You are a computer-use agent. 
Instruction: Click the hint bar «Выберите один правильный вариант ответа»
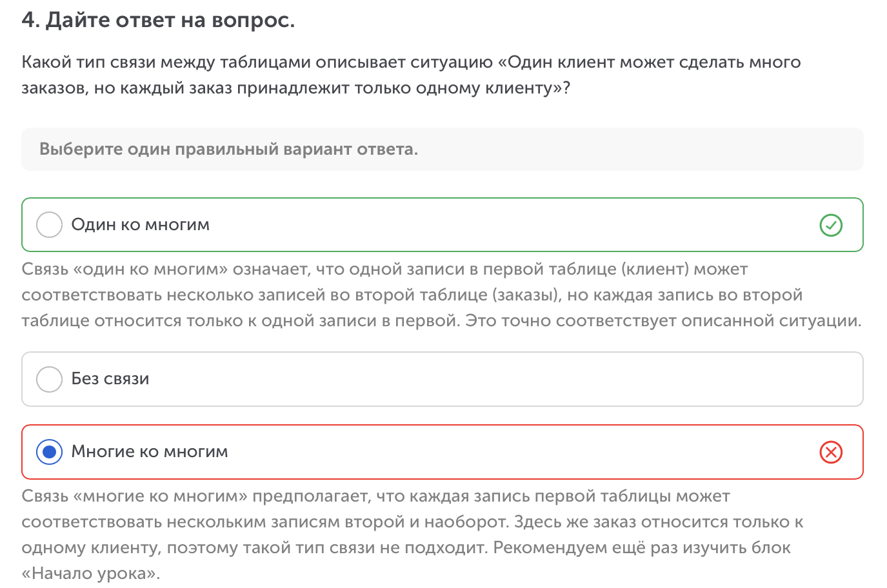tap(443, 149)
